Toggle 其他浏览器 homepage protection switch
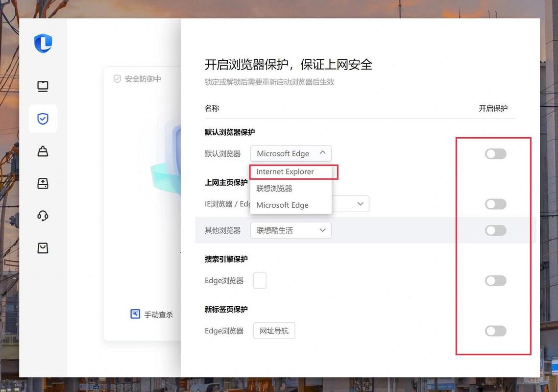This screenshot has width=558, height=392. coord(495,230)
